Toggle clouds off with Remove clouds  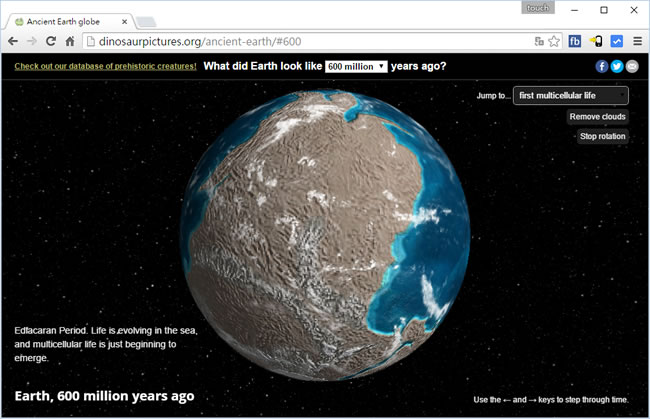(x=598, y=117)
